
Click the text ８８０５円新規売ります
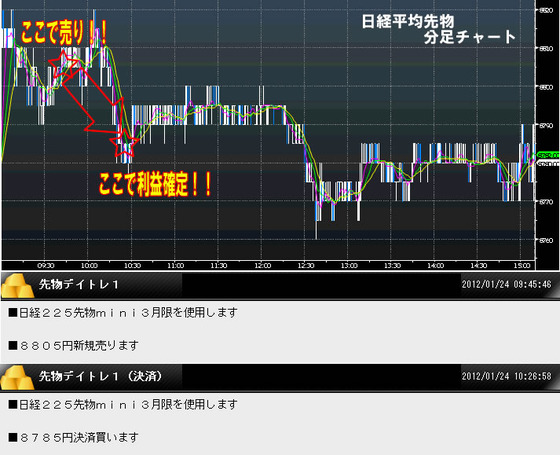click(x=74, y=346)
